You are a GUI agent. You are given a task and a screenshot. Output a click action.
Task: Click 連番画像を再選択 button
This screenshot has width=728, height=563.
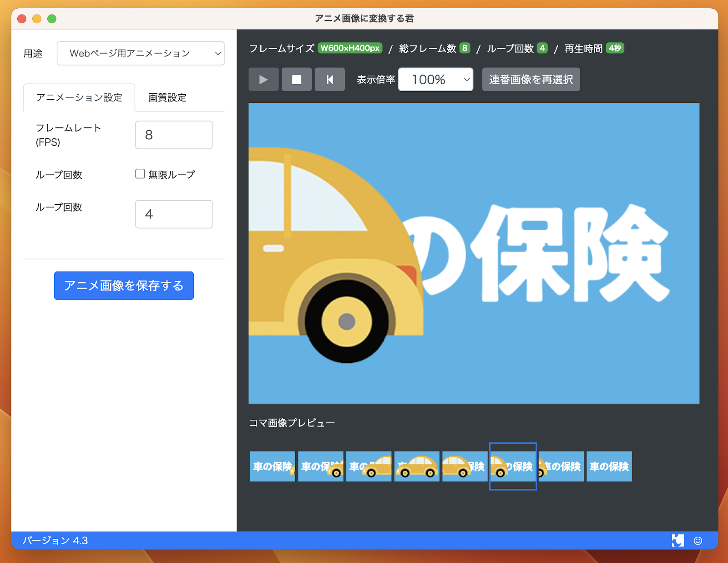click(531, 80)
